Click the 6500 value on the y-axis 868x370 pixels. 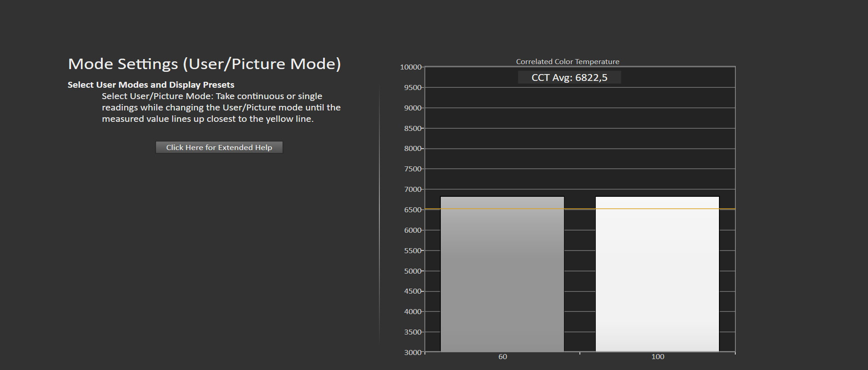412,210
